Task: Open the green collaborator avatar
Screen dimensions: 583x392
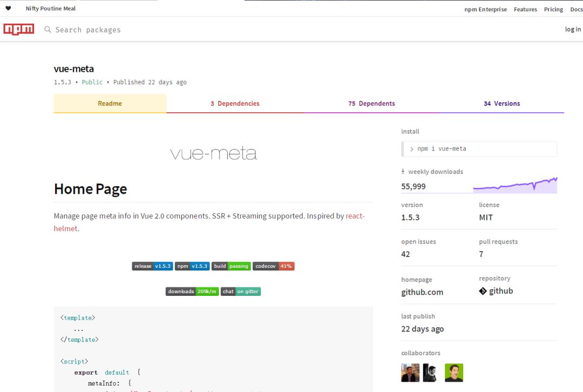Action: click(454, 373)
